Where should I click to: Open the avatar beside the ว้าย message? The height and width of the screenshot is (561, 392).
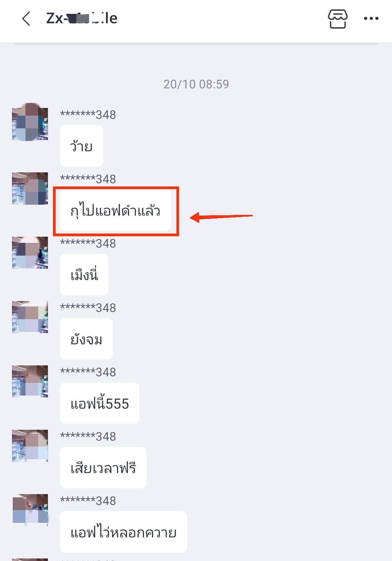pos(30,122)
